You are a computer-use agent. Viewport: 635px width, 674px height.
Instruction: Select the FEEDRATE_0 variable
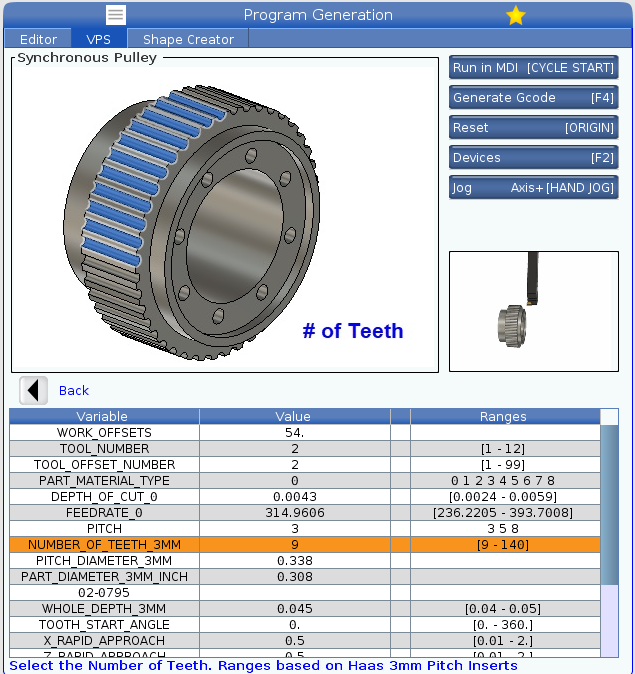(x=104, y=512)
